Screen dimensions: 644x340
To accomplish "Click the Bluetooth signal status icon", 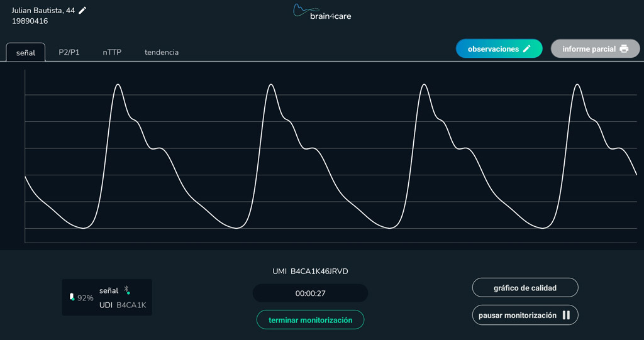I will [x=126, y=290].
